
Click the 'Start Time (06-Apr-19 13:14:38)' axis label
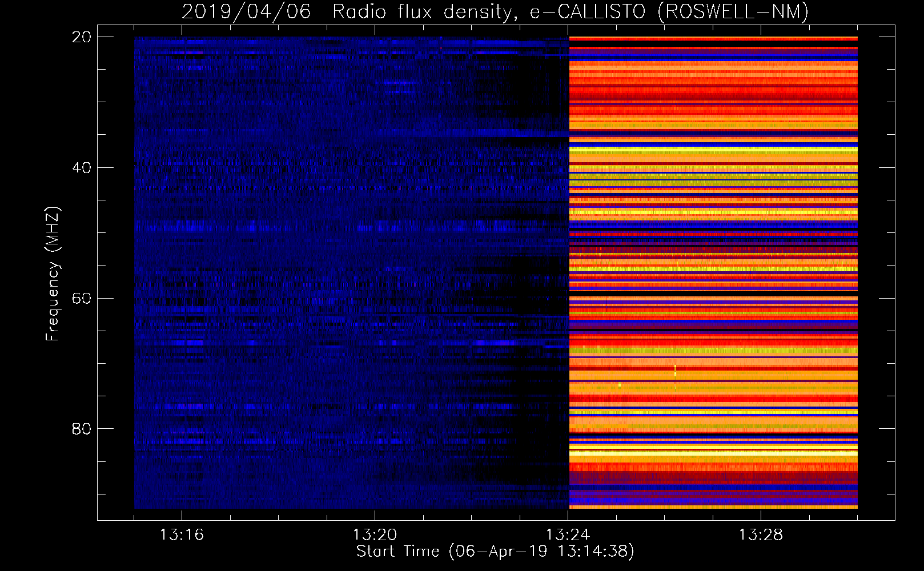click(x=495, y=552)
